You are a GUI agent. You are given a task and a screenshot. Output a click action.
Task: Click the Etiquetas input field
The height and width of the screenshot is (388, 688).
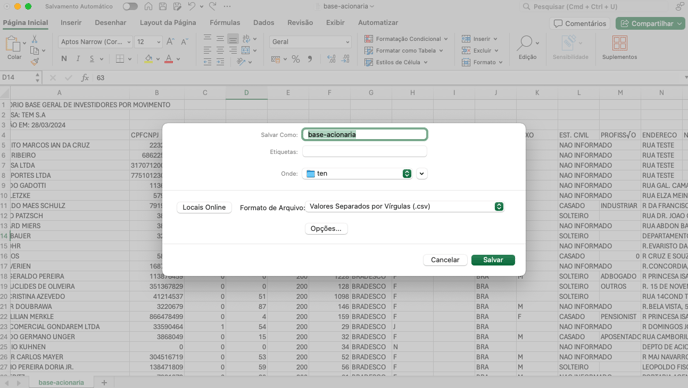pos(364,151)
